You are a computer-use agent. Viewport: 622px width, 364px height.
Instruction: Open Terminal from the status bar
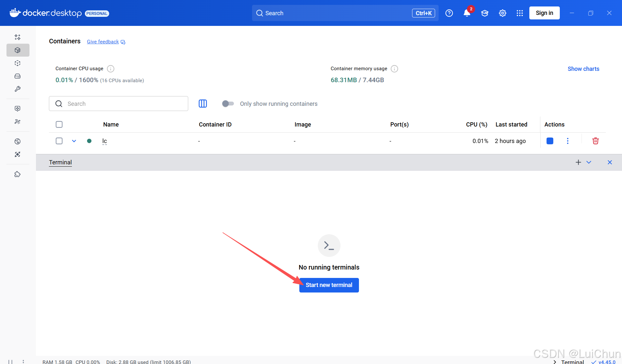pyautogui.click(x=572, y=362)
